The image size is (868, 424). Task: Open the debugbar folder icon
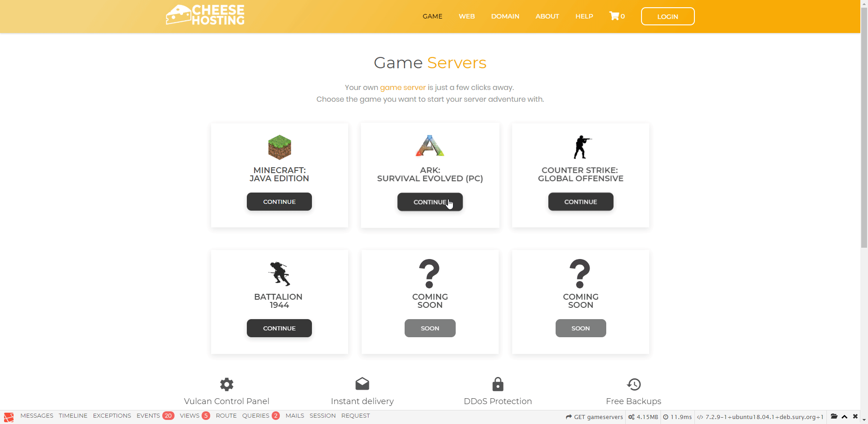coord(834,416)
